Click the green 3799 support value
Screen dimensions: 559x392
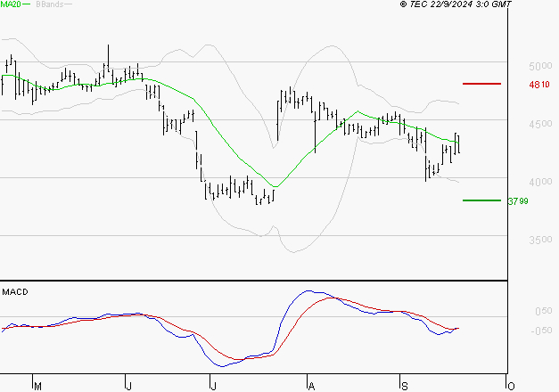pos(518,201)
